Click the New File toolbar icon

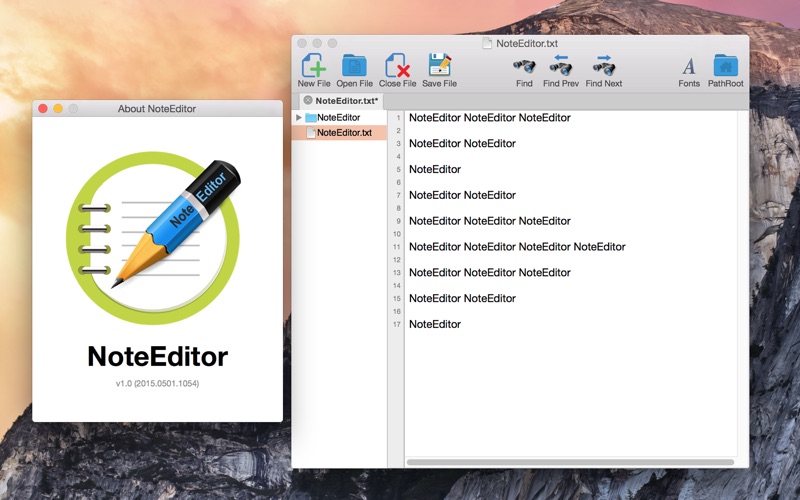click(314, 66)
